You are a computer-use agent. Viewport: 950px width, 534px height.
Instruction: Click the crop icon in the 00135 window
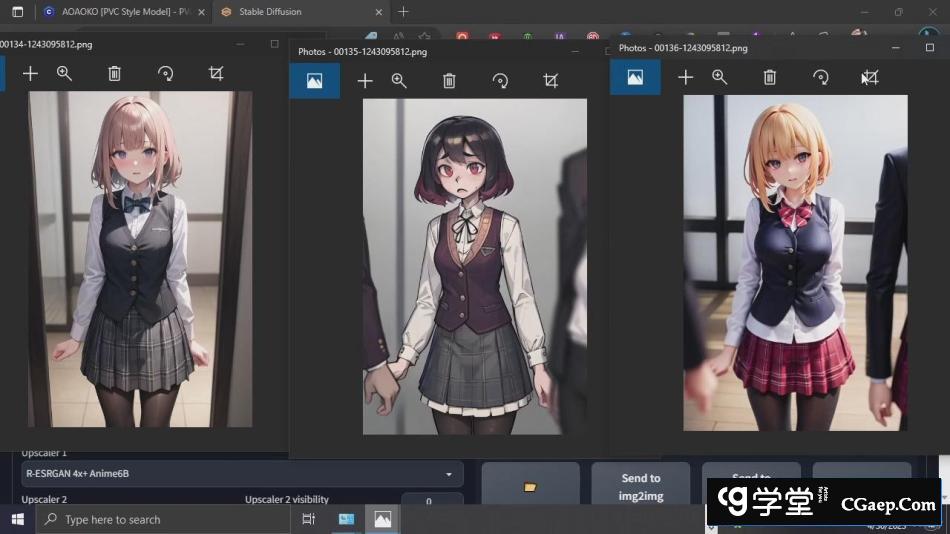coord(550,81)
